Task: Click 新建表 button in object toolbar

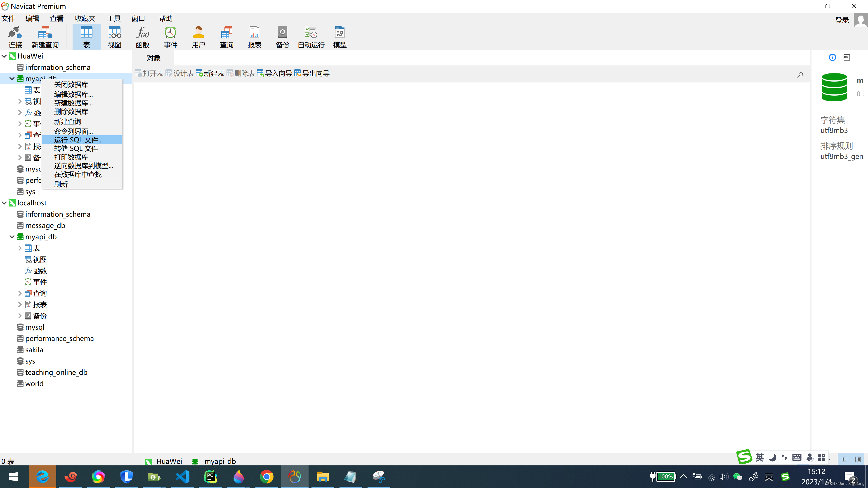Action: [210, 73]
